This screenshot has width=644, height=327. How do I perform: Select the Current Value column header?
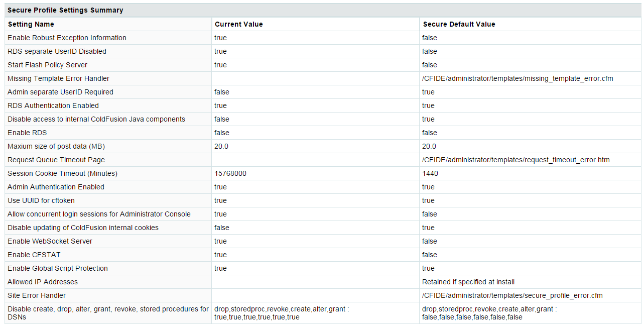(239, 24)
